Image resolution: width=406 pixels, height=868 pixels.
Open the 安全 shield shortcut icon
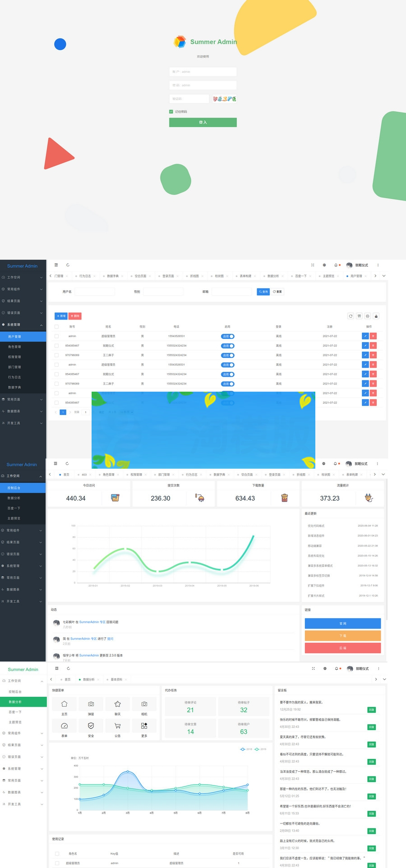91,726
